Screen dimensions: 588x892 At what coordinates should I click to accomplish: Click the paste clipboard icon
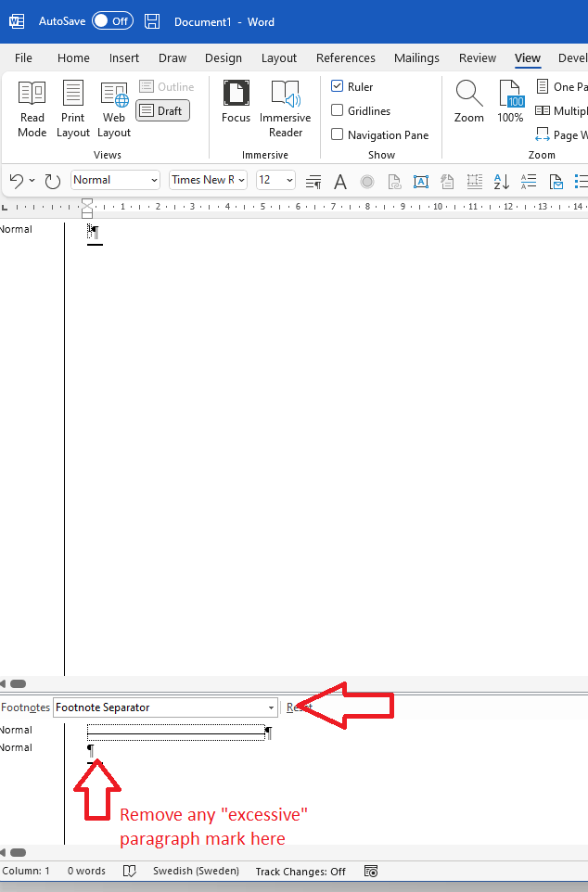point(447,182)
